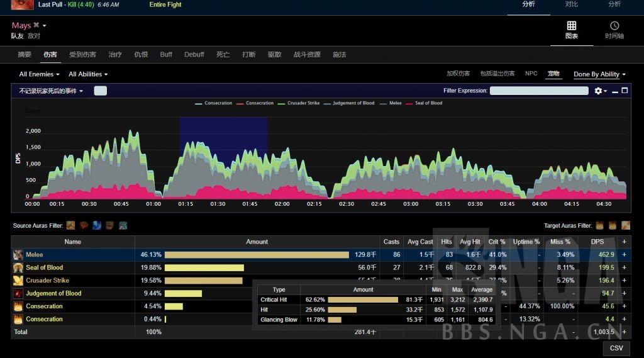The width and height of the screenshot is (644, 358).
Task: Expand the Seal of Blood row plus
Action: 624,267
